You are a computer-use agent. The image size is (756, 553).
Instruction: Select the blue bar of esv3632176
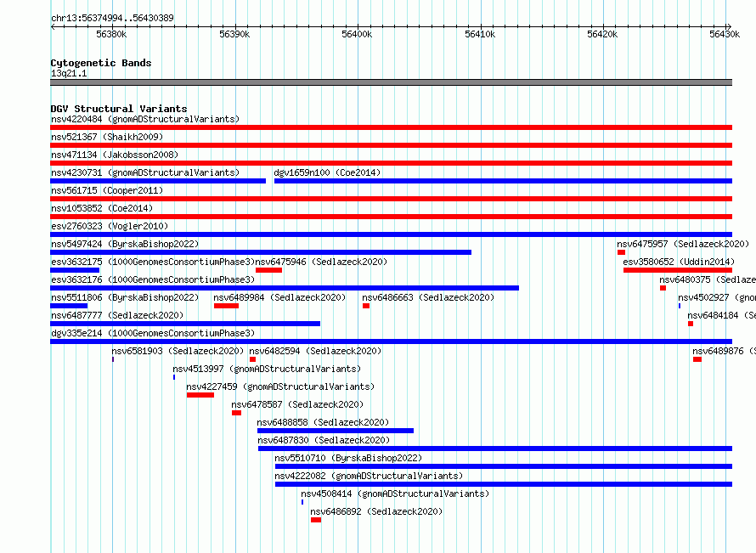pyautogui.click(x=285, y=288)
